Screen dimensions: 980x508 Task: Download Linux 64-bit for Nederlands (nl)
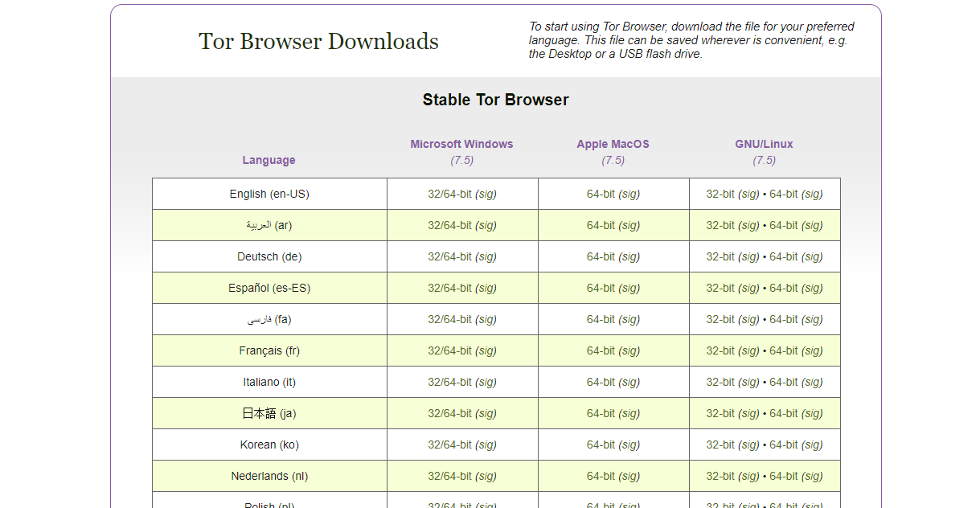[x=784, y=476]
